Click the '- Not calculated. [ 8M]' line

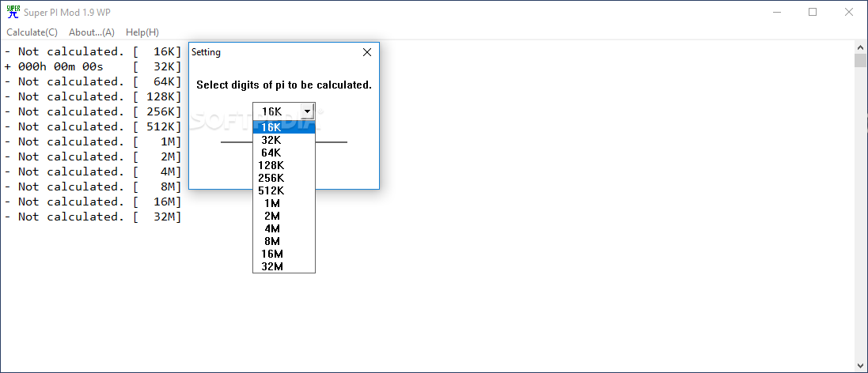[x=93, y=186]
